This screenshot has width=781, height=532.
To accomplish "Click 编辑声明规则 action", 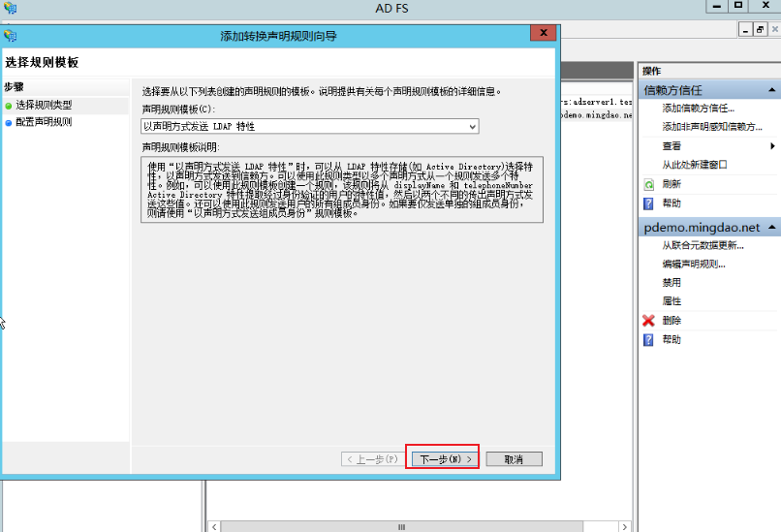I will point(694,265).
